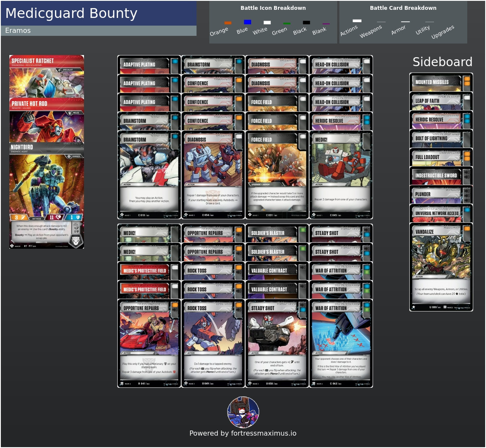Select the Full Loadout sideboard card

[x=441, y=157]
